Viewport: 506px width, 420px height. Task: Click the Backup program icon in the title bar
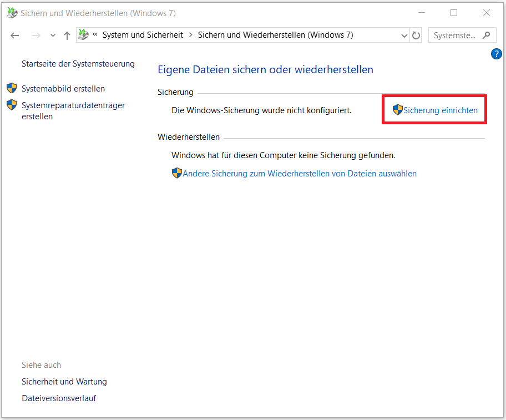click(11, 12)
